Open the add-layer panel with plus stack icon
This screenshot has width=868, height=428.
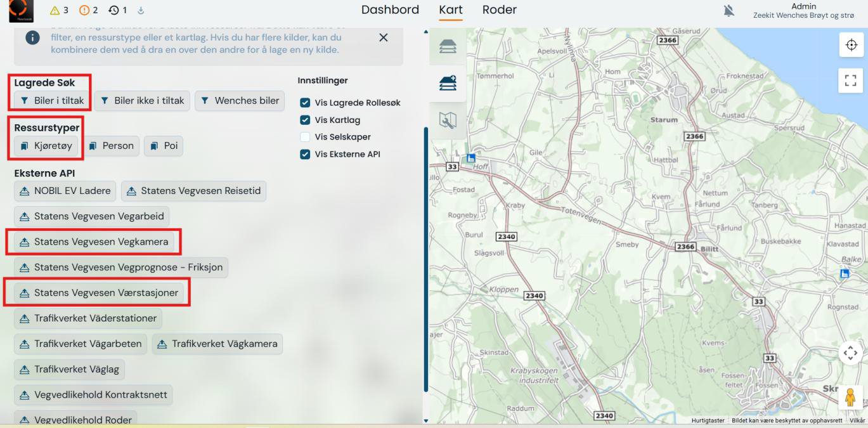(x=448, y=83)
